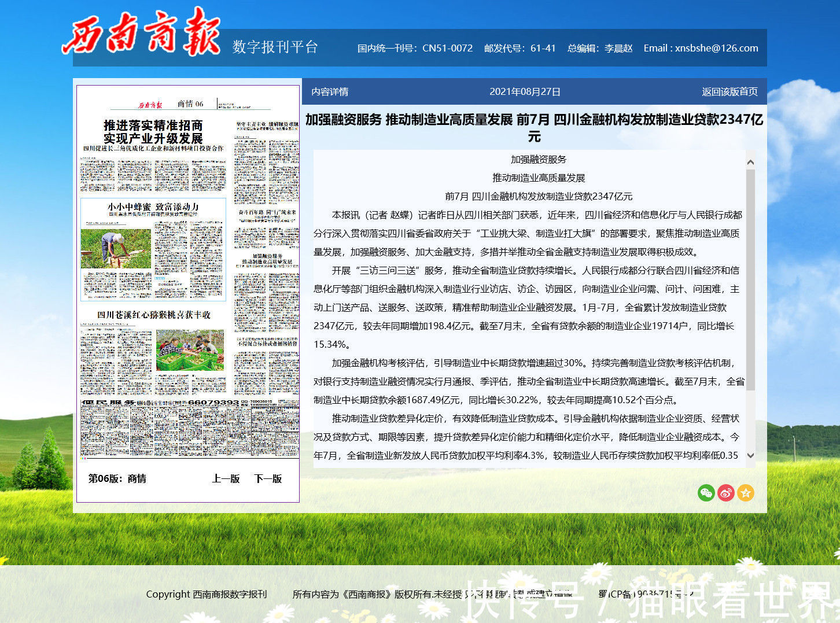
Task: Open headline 小小中蜂蜜 致富添动力 in preview
Action: (x=153, y=207)
